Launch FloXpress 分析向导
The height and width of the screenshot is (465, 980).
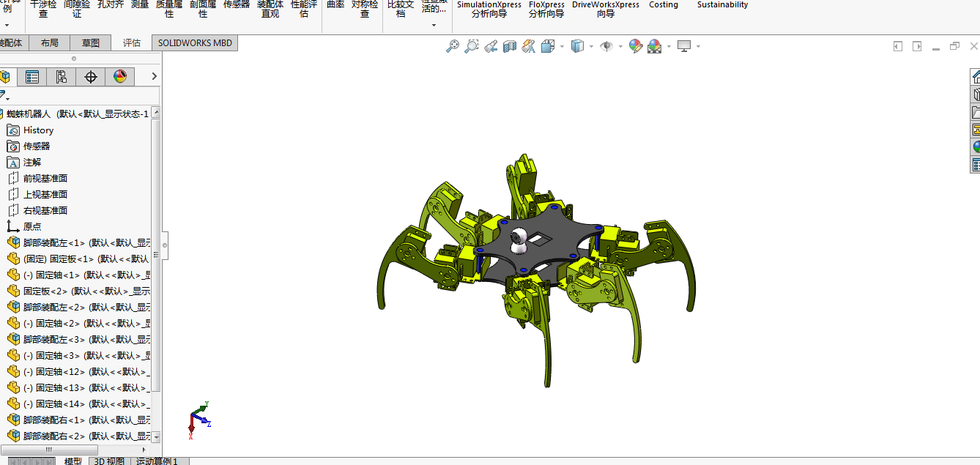(x=546, y=9)
